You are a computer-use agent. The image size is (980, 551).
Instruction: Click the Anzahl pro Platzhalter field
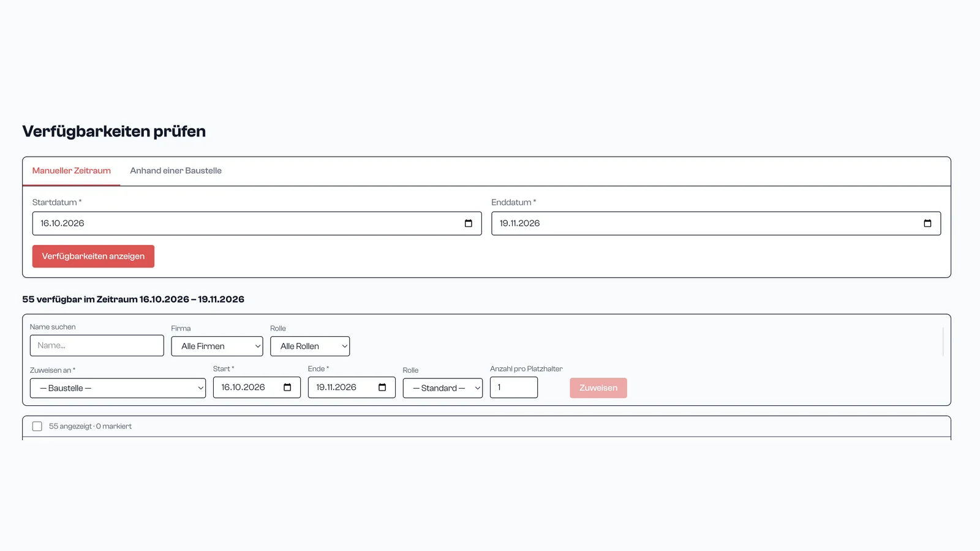(x=514, y=388)
